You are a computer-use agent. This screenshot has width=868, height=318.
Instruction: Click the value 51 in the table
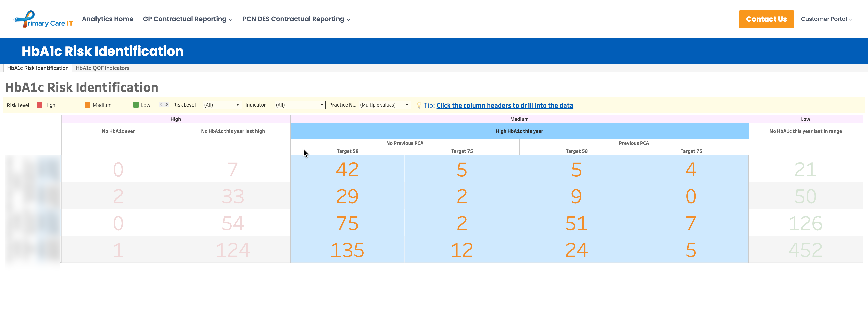(x=576, y=223)
